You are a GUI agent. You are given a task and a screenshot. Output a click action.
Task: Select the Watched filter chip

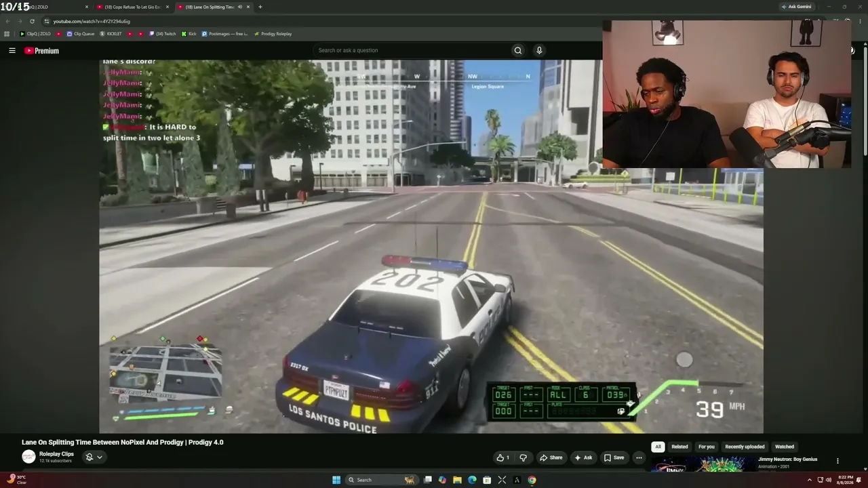click(785, 447)
